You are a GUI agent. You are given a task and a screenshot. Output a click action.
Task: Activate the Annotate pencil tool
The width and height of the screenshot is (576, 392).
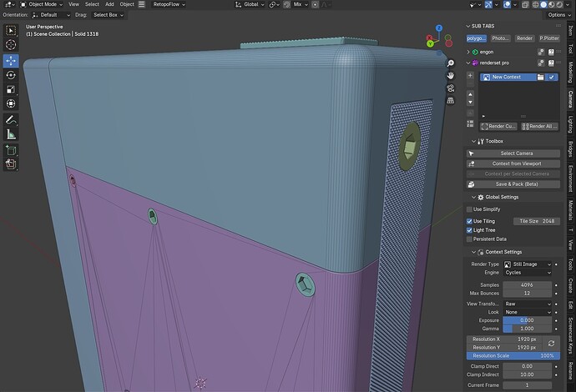[11, 119]
